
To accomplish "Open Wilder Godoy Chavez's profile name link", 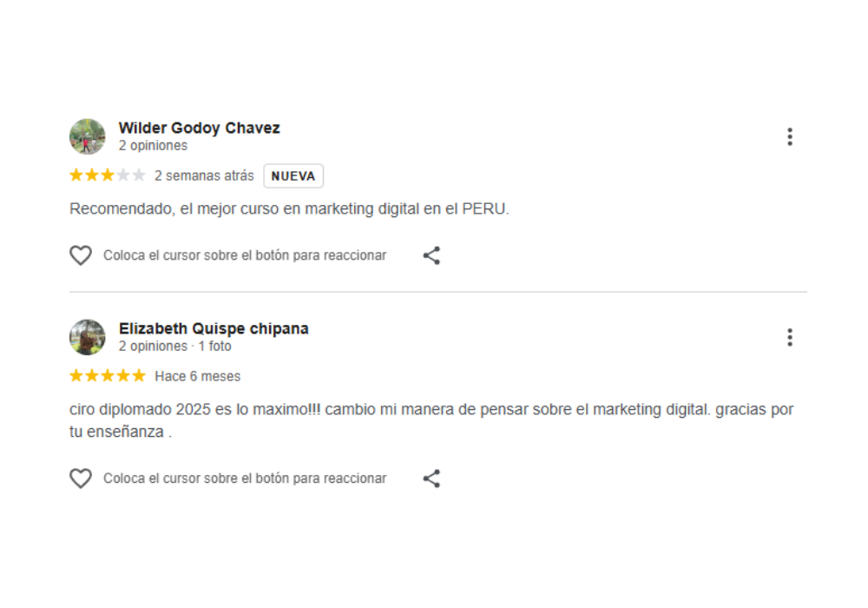I will pyautogui.click(x=199, y=129).
